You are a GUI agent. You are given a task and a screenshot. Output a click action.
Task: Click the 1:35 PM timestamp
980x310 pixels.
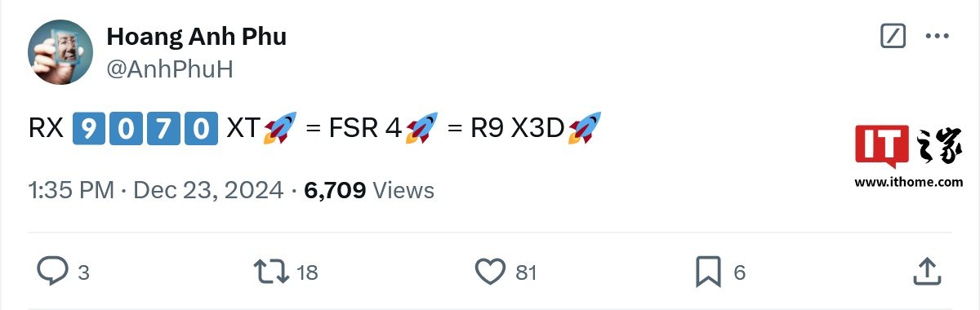click(x=71, y=190)
